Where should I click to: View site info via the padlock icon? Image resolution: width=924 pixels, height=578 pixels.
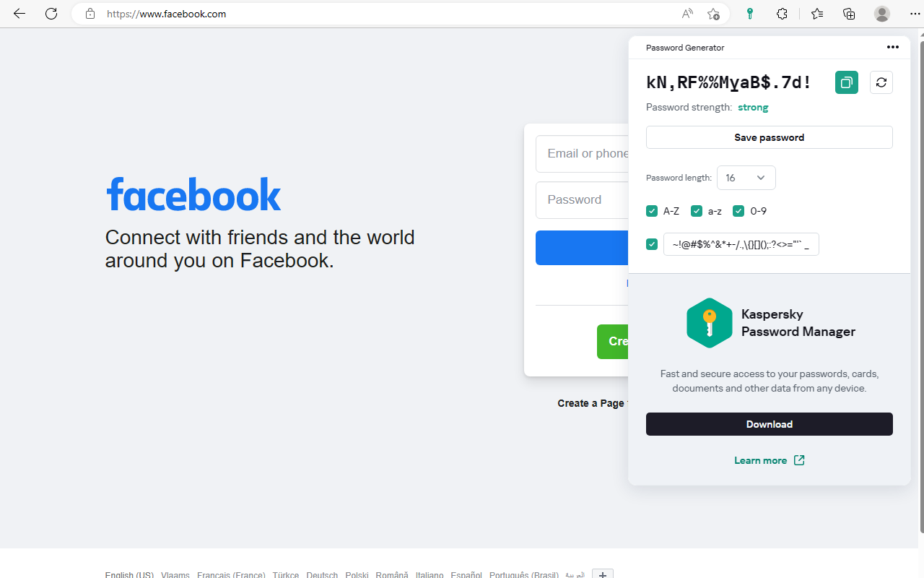[90, 14]
